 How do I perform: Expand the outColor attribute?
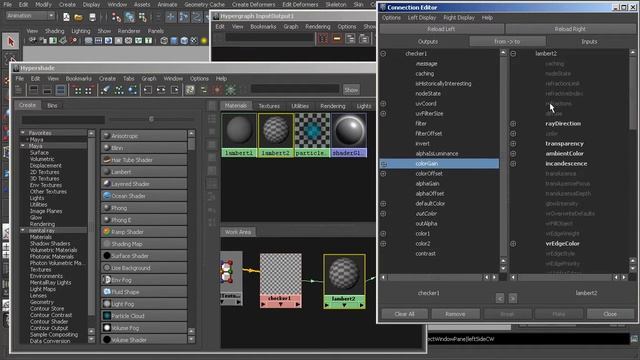pyautogui.click(x=383, y=213)
